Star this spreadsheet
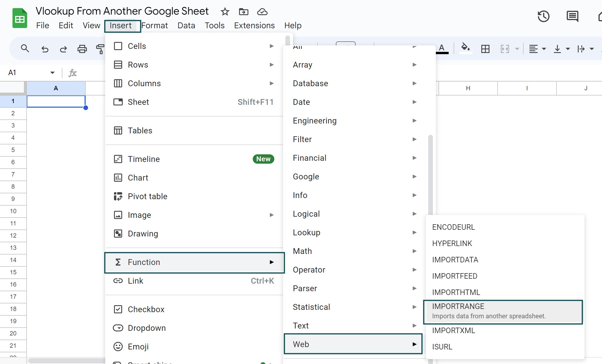 tap(225, 12)
